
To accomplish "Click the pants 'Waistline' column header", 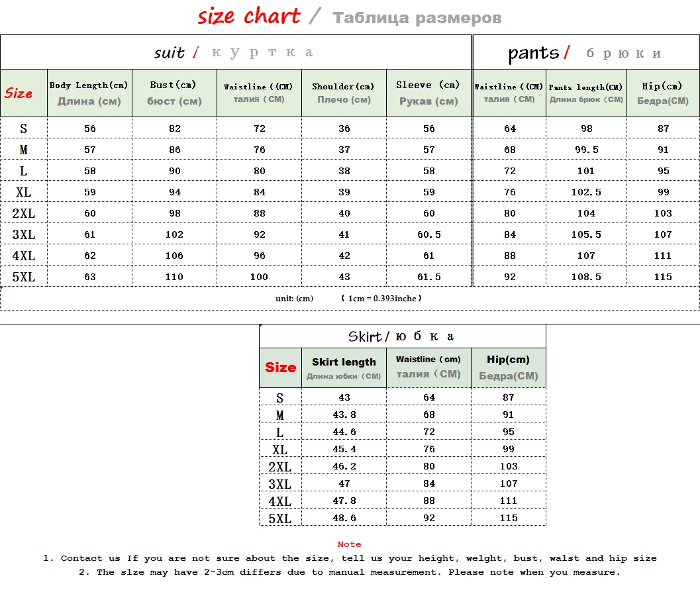I will pyautogui.click(x=509, y=93).
